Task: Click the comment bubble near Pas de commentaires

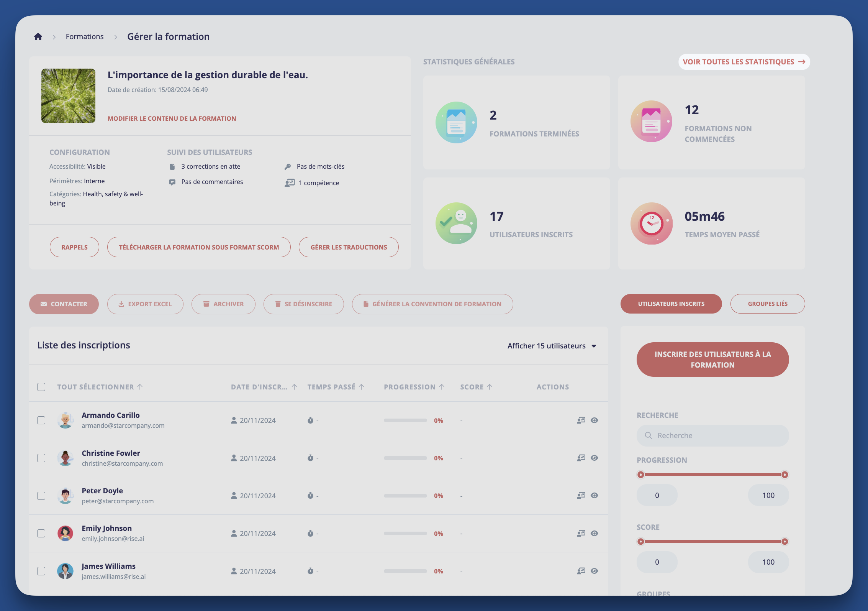Action: [173, 181]
